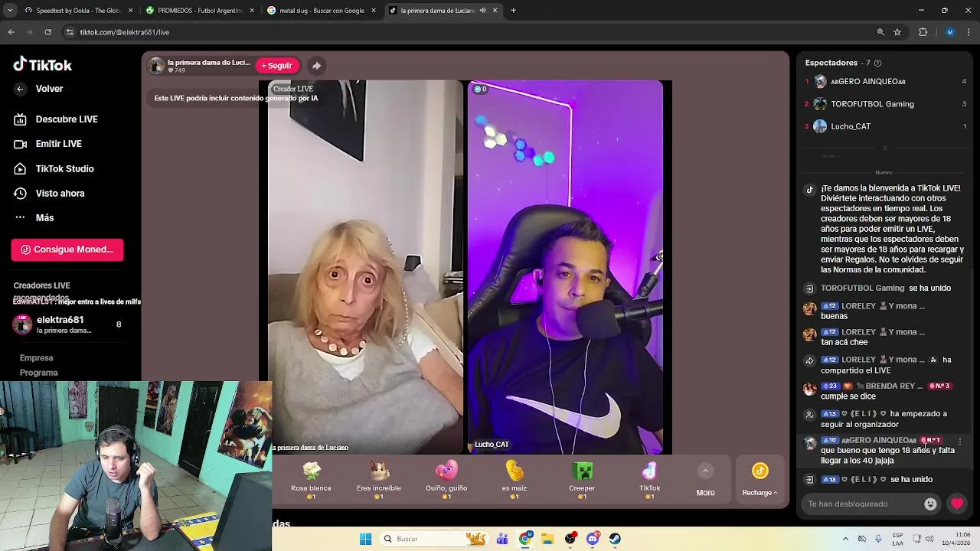Screen dimensions: 980x551
Task: Open Steam from the taskbar
Action: click(615, 539)
